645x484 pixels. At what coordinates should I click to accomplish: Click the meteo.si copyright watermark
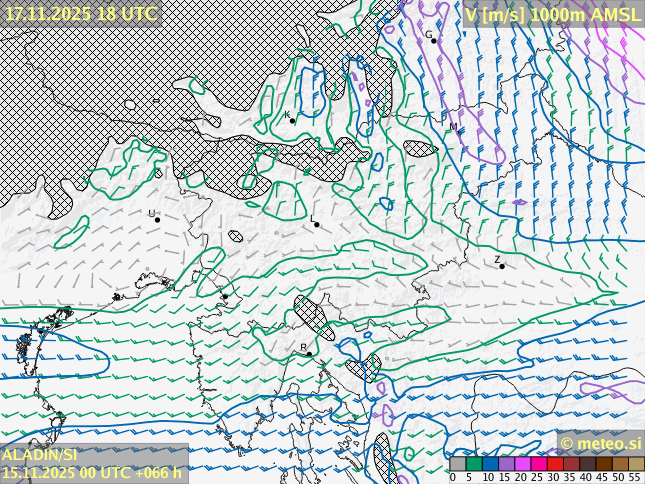[600, 443]
